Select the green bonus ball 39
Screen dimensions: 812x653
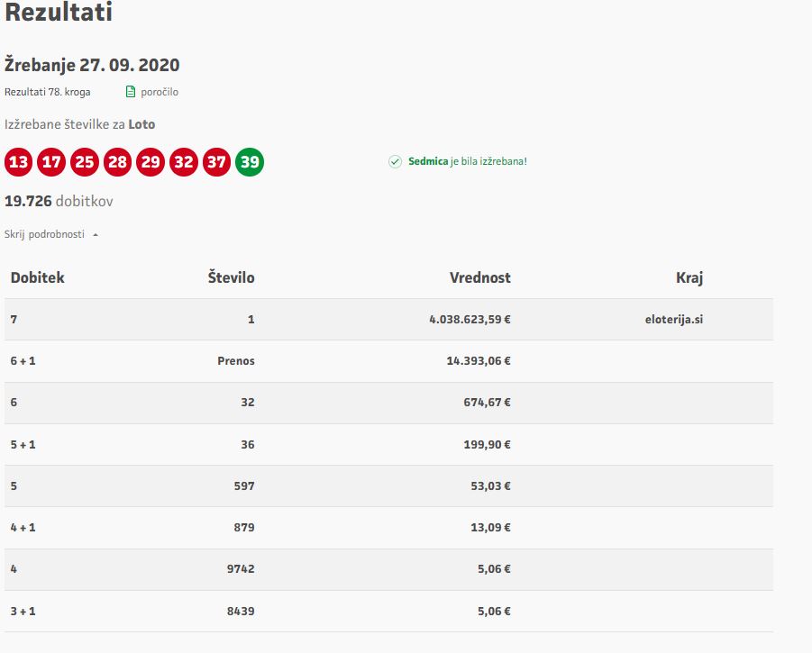(250, 162)
